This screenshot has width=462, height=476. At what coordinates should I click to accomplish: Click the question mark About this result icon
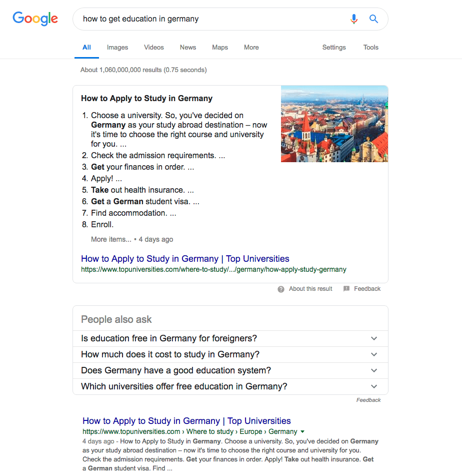[281, 289]
